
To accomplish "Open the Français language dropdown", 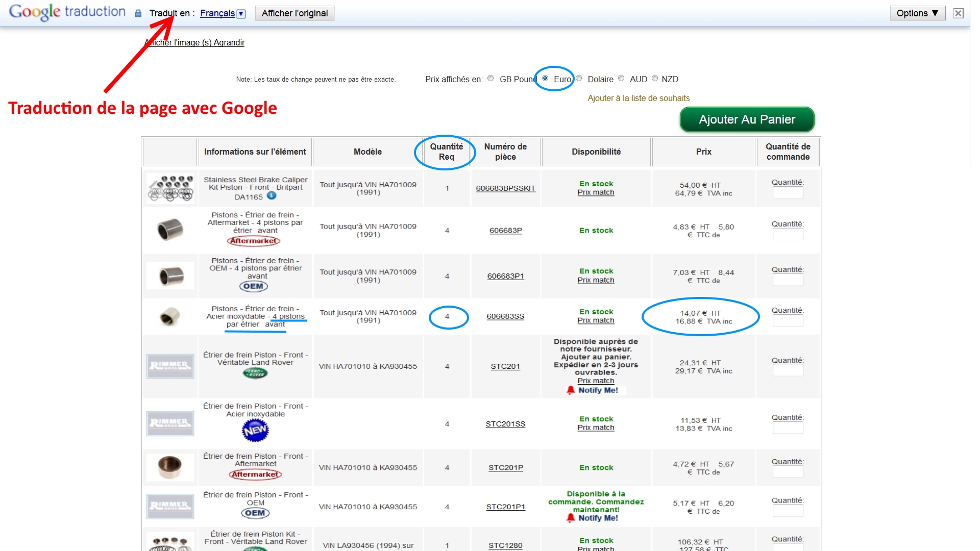I will [217, 13].
